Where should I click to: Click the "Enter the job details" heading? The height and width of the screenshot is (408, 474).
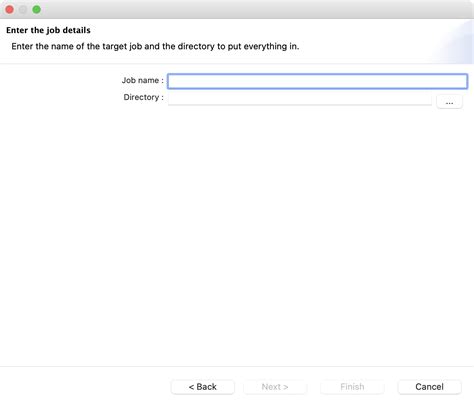(x=48, y=30)
